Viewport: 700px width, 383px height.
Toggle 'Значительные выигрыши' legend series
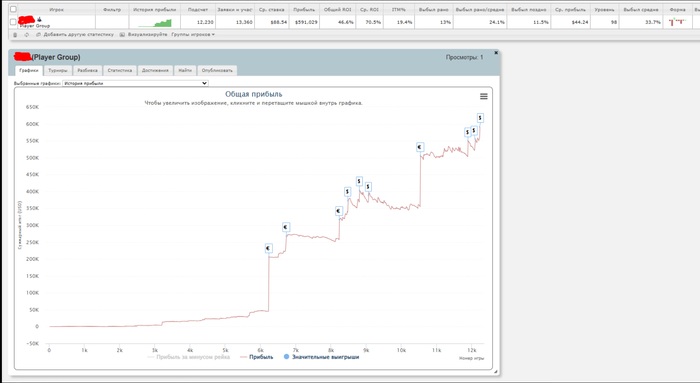coord(321,357)
